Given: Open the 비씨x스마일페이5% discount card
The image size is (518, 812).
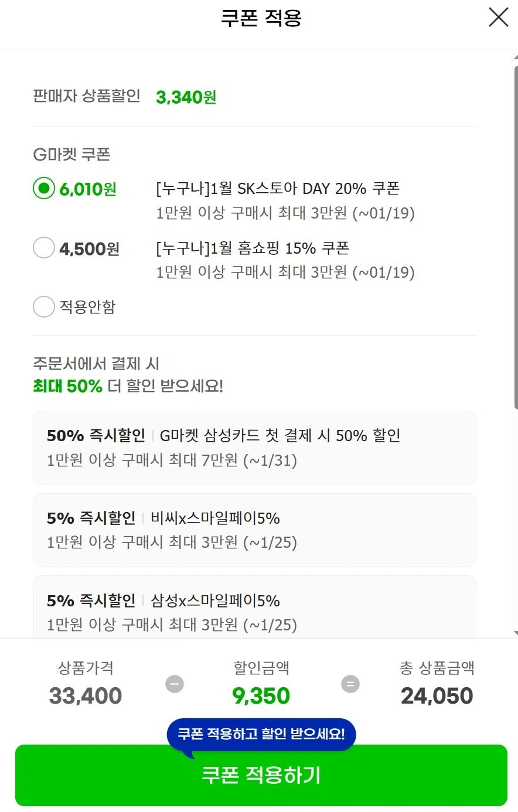Looking at the screenshot, I should pos(254,529).
